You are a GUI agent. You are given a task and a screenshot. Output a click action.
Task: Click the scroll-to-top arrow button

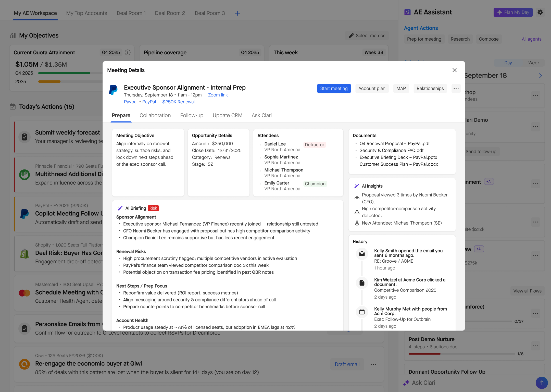(542, 383)
